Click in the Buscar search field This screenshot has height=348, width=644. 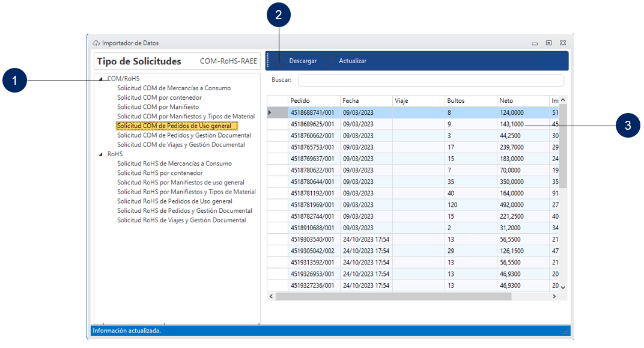[x=431, y=80]
